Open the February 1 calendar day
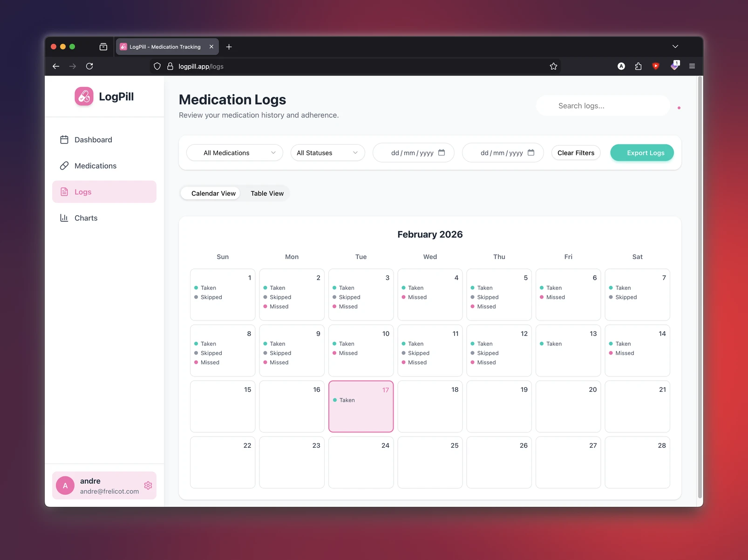The height and width of the screenshot is (560, 748). point(223,294)
